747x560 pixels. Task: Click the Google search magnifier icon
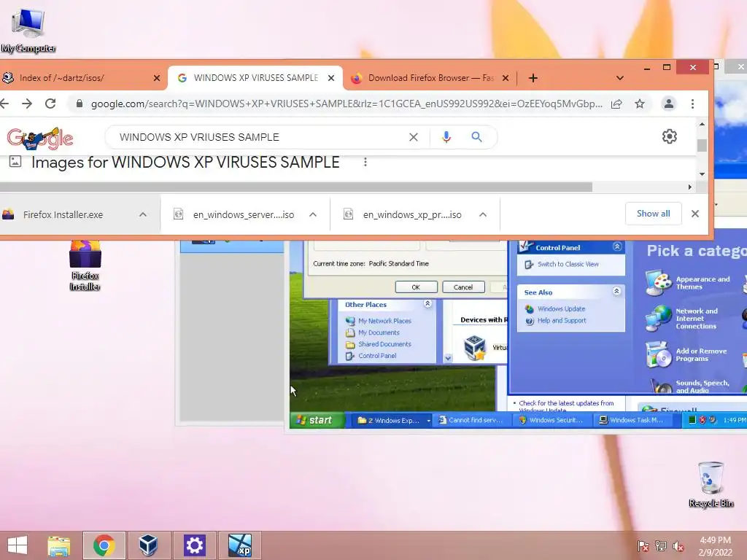[476, 137]
